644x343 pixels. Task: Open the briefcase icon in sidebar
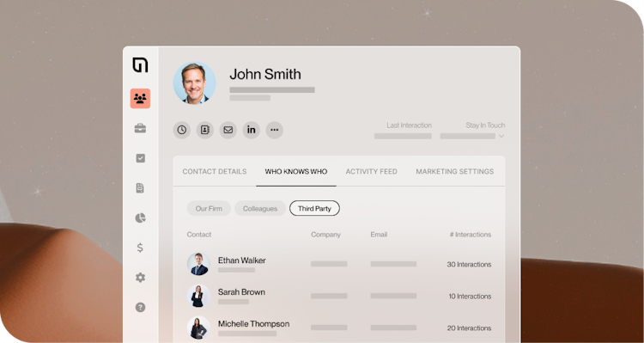[x=140, y=128]
